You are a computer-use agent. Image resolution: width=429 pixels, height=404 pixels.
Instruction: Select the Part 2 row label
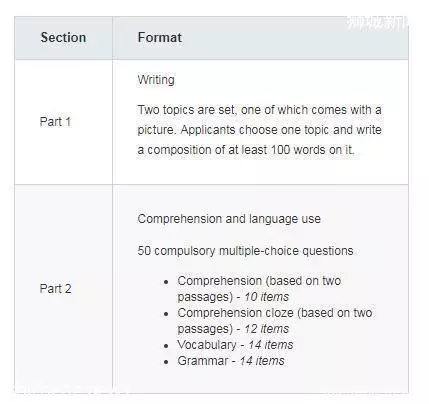(55, 289)
